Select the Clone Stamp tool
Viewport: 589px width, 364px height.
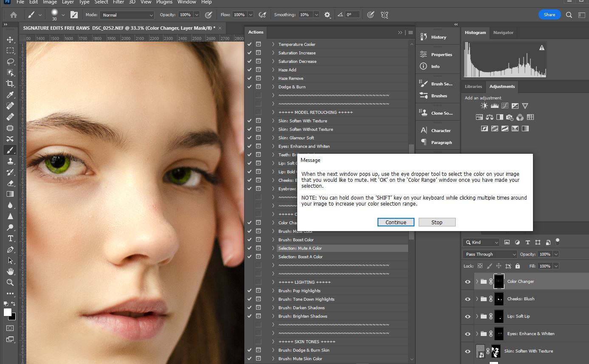tap(10, 161)
